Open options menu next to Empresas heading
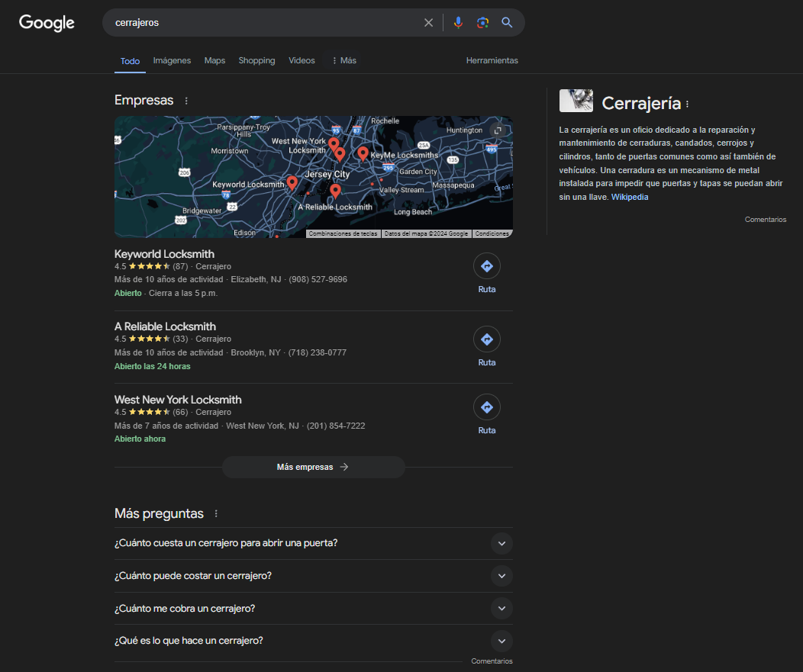This screenshot has height=672, width=803. (x=186, y=101)
